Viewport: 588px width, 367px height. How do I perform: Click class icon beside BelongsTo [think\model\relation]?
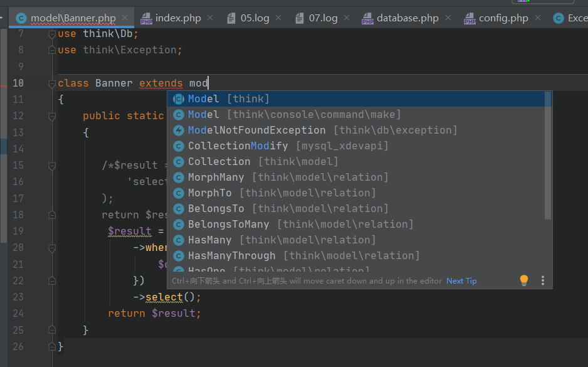point(179,209)
